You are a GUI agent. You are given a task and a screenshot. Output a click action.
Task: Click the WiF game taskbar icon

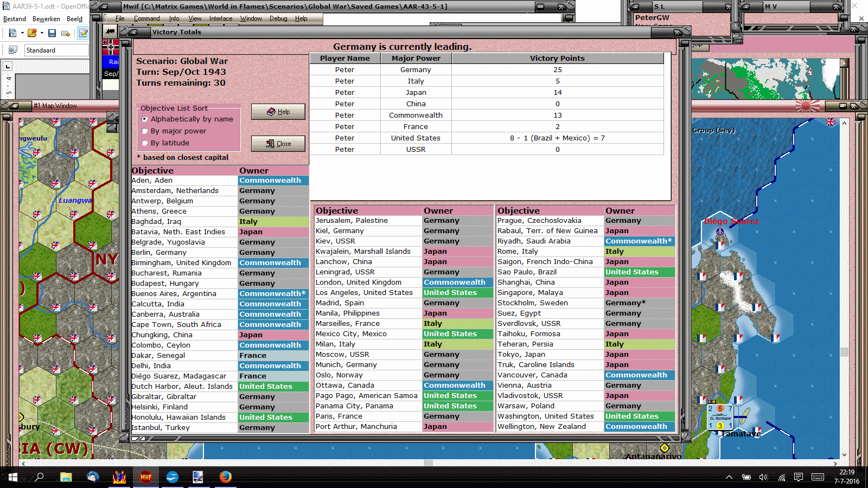pos(145,477)
